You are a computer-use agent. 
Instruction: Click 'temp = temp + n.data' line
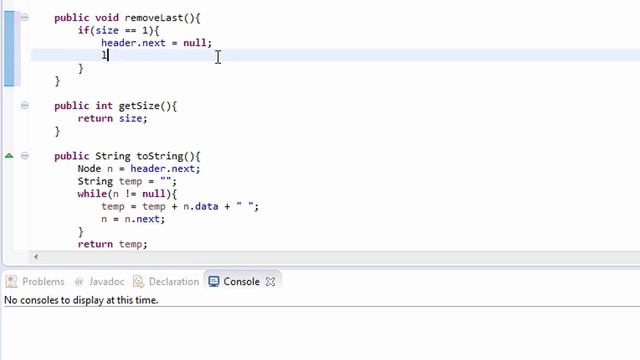[180, 206]
